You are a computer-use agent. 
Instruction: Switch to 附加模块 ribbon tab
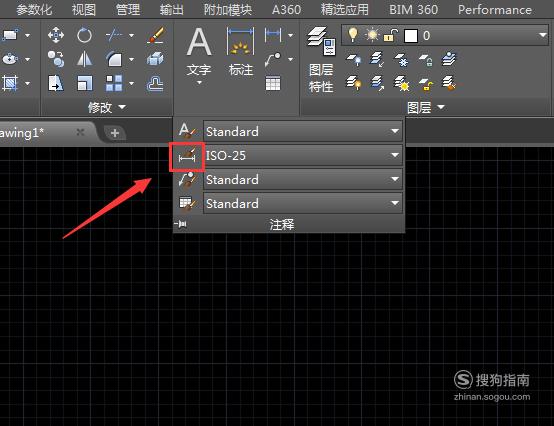(228, 10)
